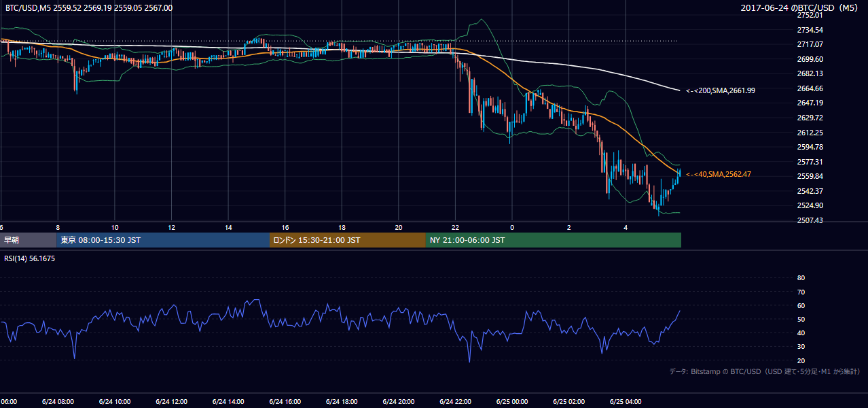Click the 6/24 10:00 bottom time label
The height and width of the screenshot is (408, 868).
point(115,401)
